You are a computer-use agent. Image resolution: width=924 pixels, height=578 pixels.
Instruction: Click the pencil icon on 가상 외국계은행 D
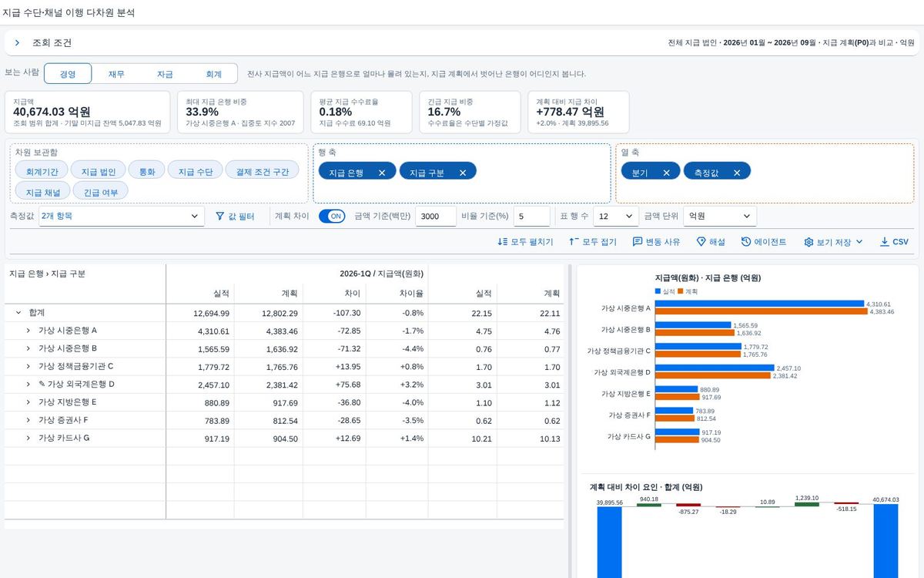(41, 384)
